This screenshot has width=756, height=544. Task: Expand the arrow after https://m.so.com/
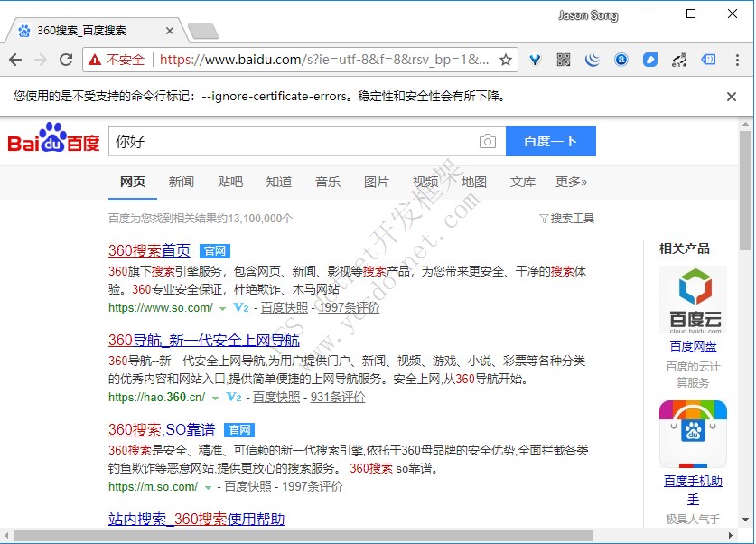208,488
